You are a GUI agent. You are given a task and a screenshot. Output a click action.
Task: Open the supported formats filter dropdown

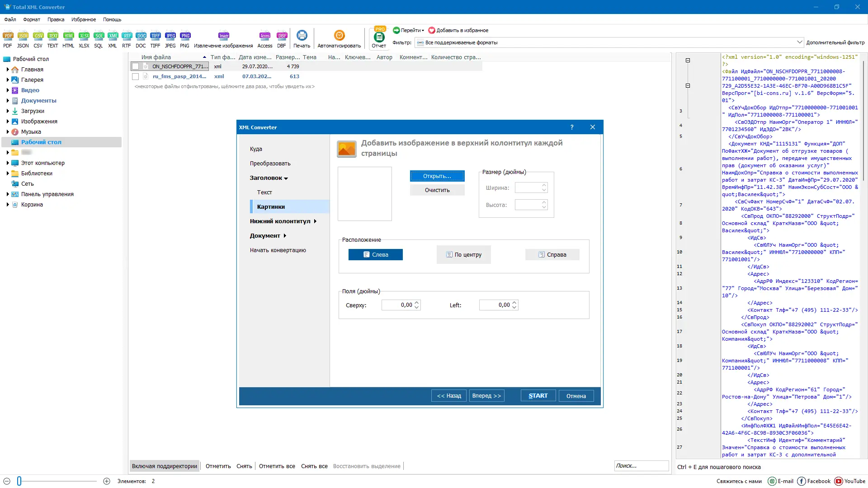coord(799,42)
